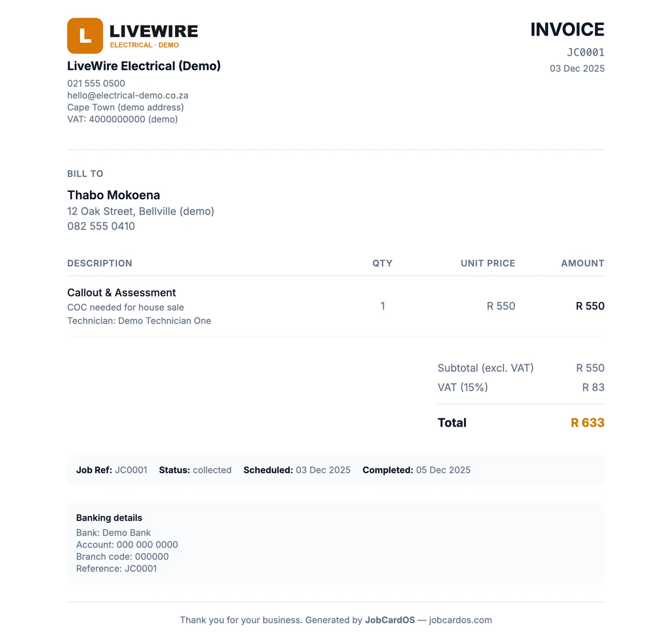The image size is (672, 634).
Task: Click the VAT amount R 83
Action: coord(593,387)
